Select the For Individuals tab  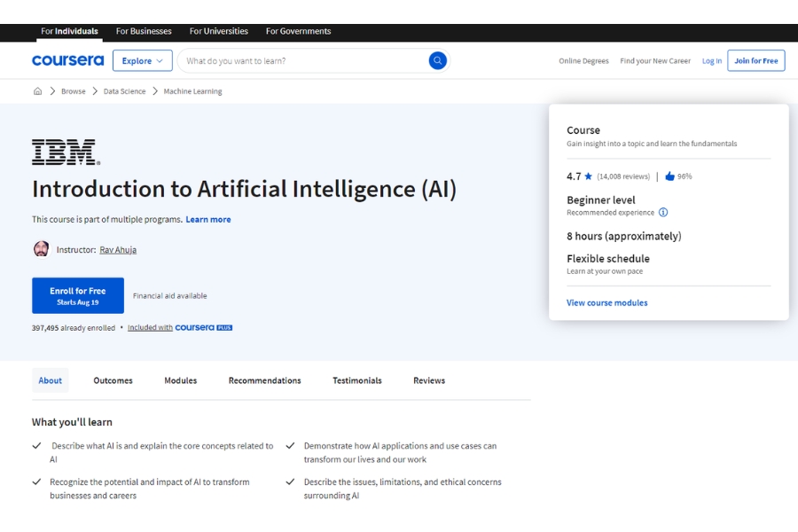[x=69, y=31]
